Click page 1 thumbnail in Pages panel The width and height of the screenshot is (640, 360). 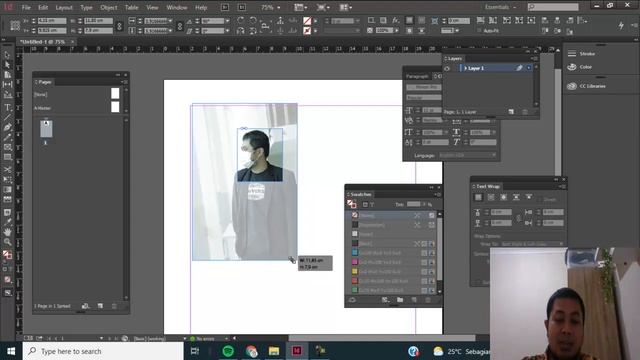46,129
